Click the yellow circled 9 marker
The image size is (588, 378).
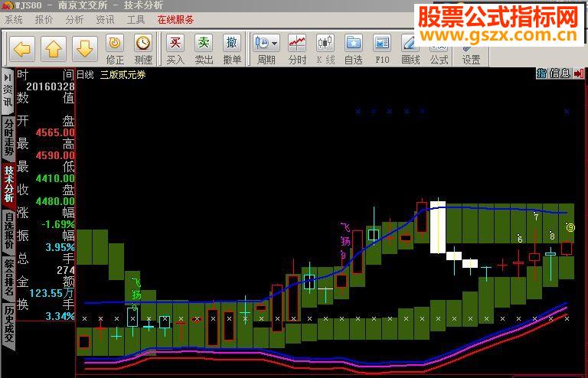pyautogui.click(x=570, y=227)
